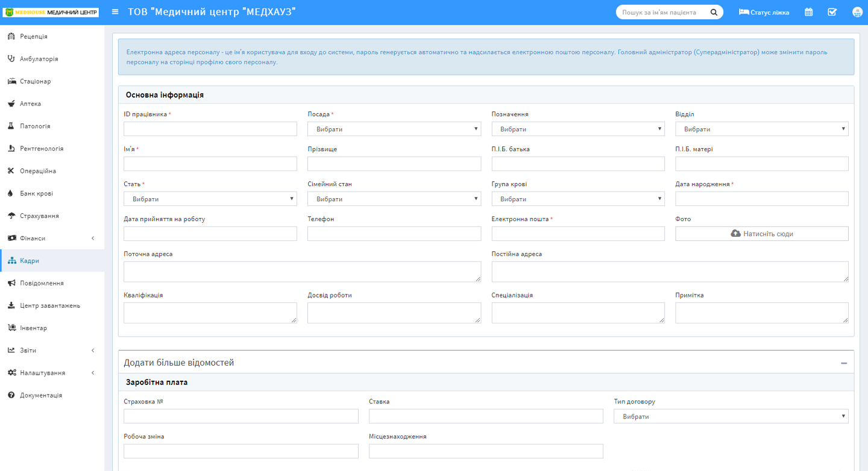
Task: Click the Патологія flask icon
Action: pyautogui.click(x=11, y=126)
